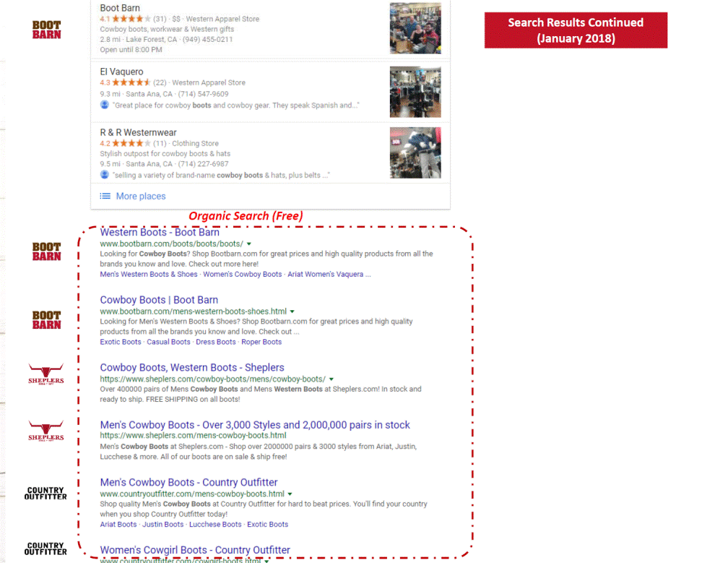Click the Boot Barn logo beside the map listing
728x563 pixels.
[x=46, y=30]
